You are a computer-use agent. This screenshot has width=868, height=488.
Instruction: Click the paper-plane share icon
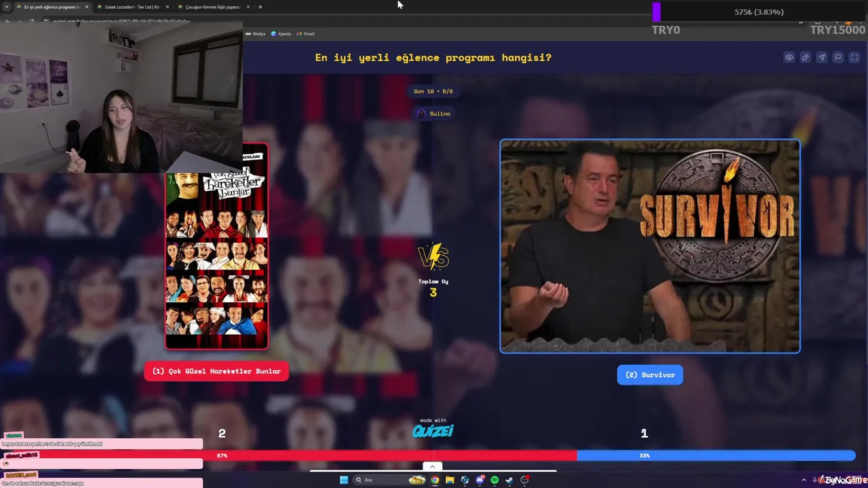click(x=822, y=58)
